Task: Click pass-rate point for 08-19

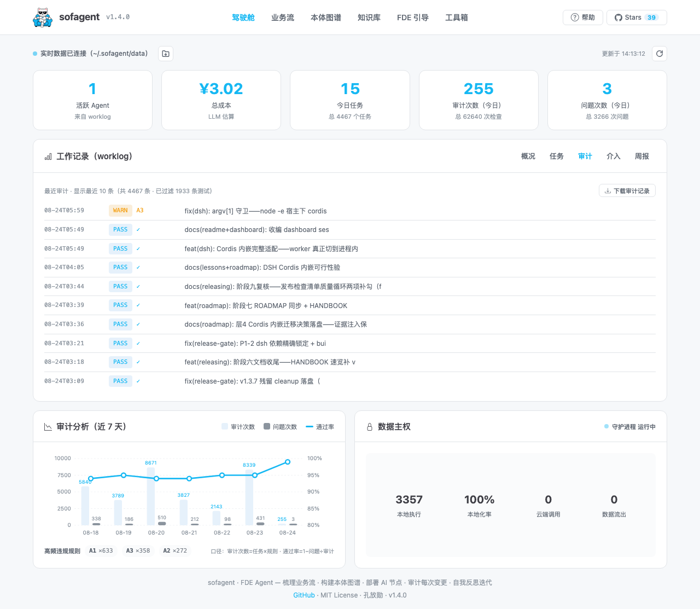Action: (x=124, y=475)
